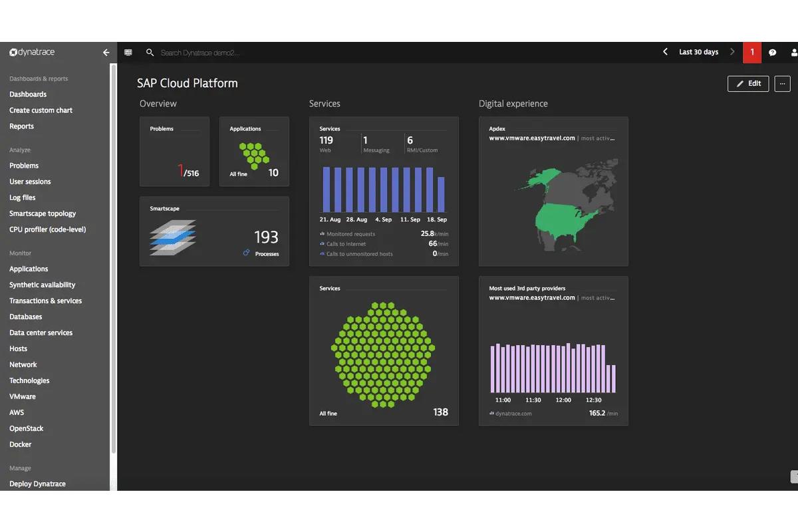Click the 193 processes count
The width and height of the screenshot is (798, 532).
pyautogui.click(x=266, y=237)
